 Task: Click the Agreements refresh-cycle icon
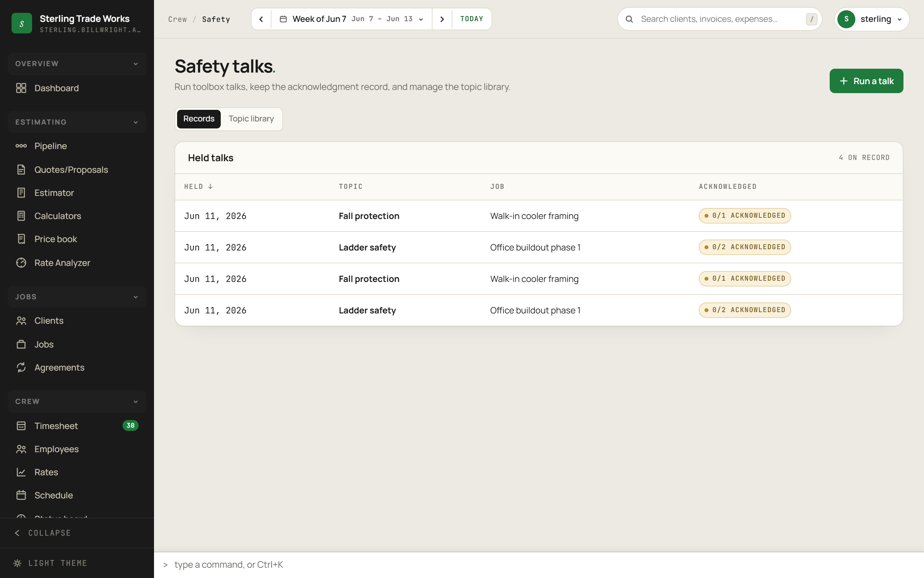coord(21,367)
